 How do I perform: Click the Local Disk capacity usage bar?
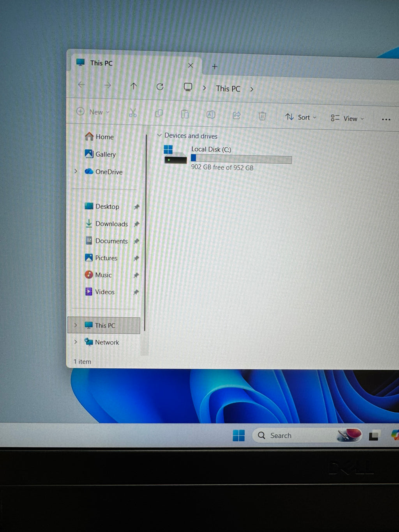point(241,159)
